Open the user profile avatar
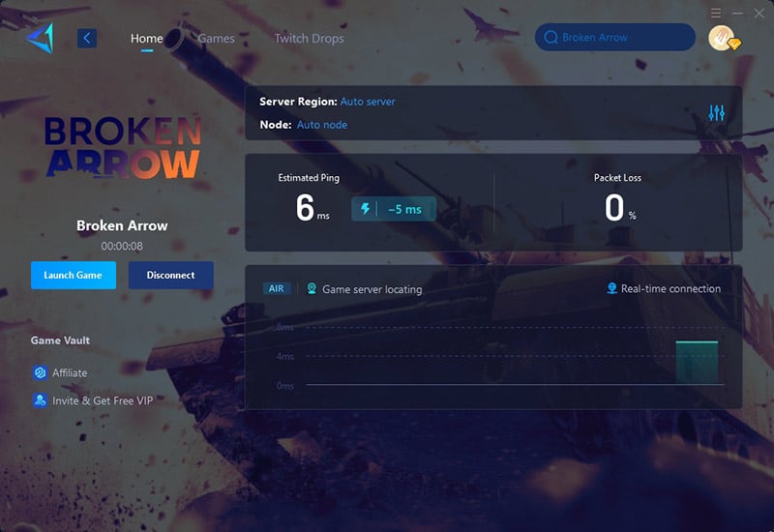This screenshot has width=774, height=532. [723, 38]
